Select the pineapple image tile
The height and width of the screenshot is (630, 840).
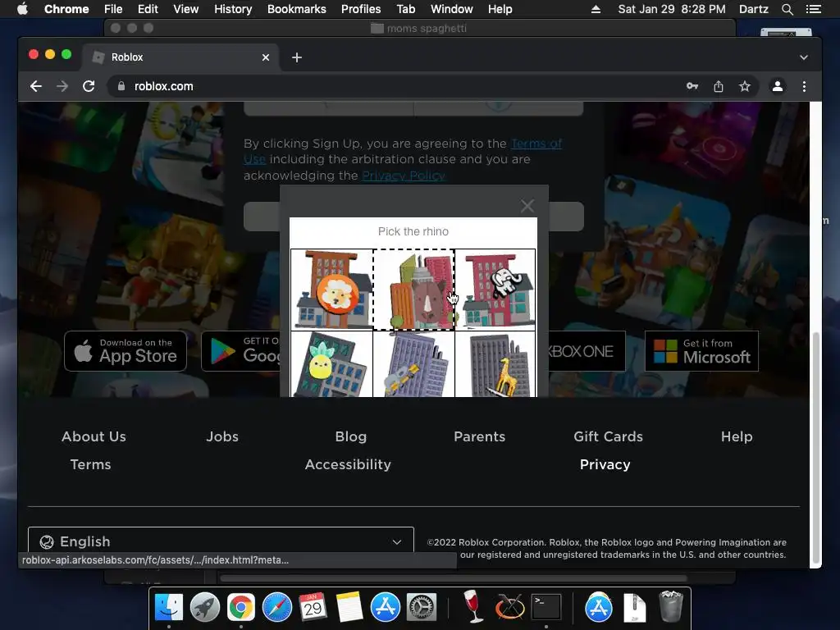click(x=331, y=364)
